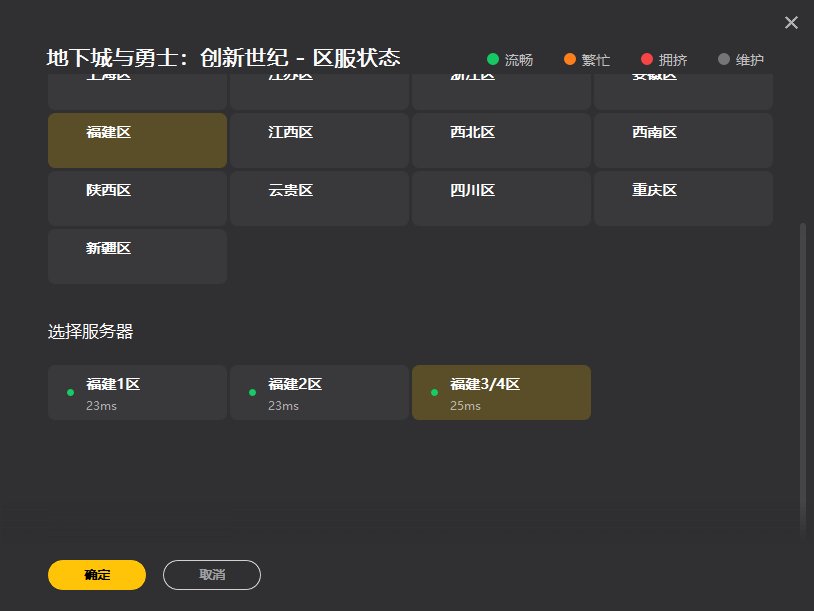Click green status dot of 福建2区
Image resolution: width=814 pixels, height=611 pixels.
coord(252,392)
